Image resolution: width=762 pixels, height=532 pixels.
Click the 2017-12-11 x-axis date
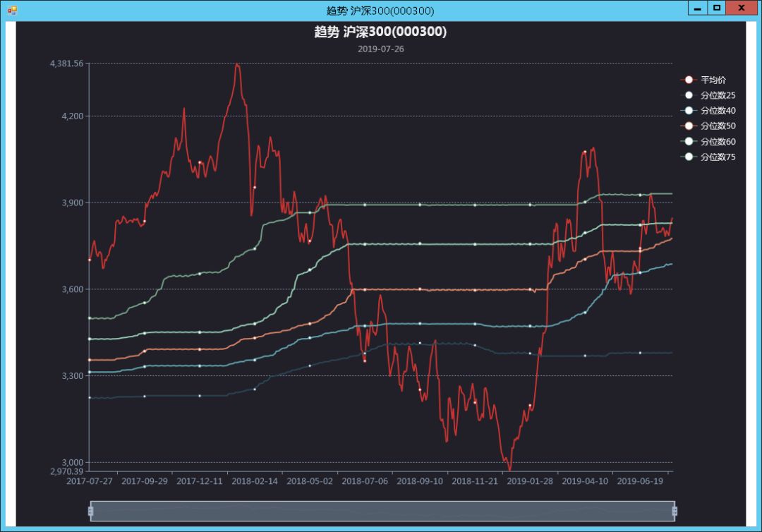(199, 481)
